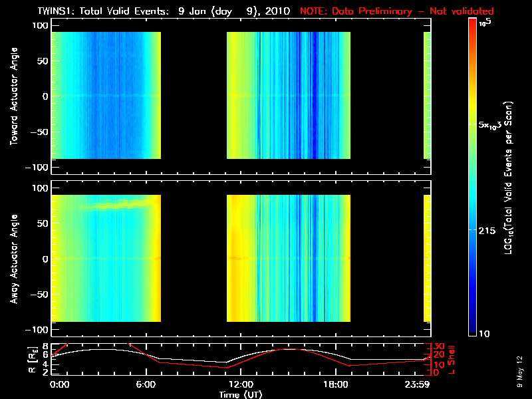Click the 9 May 12 date stamp
This screenshot has height=399, width=532.
pyautogui.click(x=519, y=372)
